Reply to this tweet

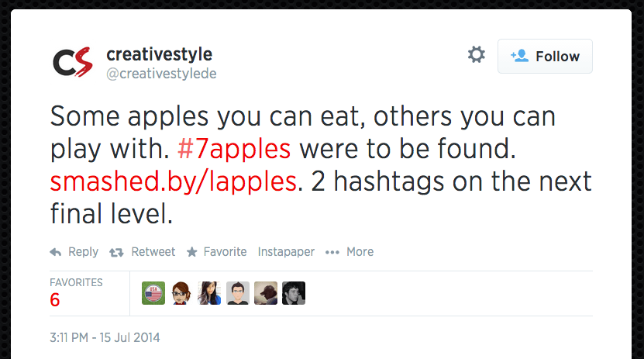click(74, 252)
